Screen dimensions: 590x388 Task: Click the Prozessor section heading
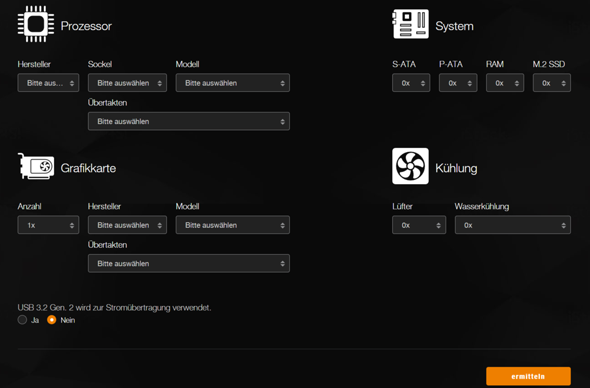pos(86,26)
